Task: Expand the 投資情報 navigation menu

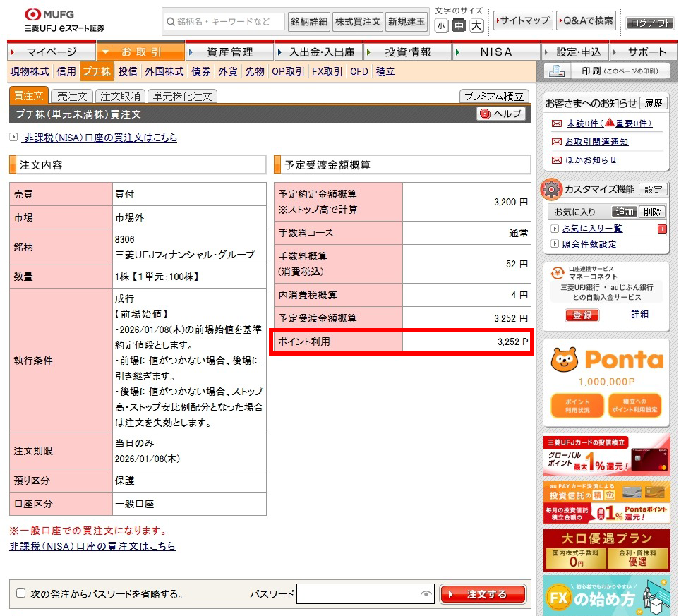Action: [x=408, y=52]
